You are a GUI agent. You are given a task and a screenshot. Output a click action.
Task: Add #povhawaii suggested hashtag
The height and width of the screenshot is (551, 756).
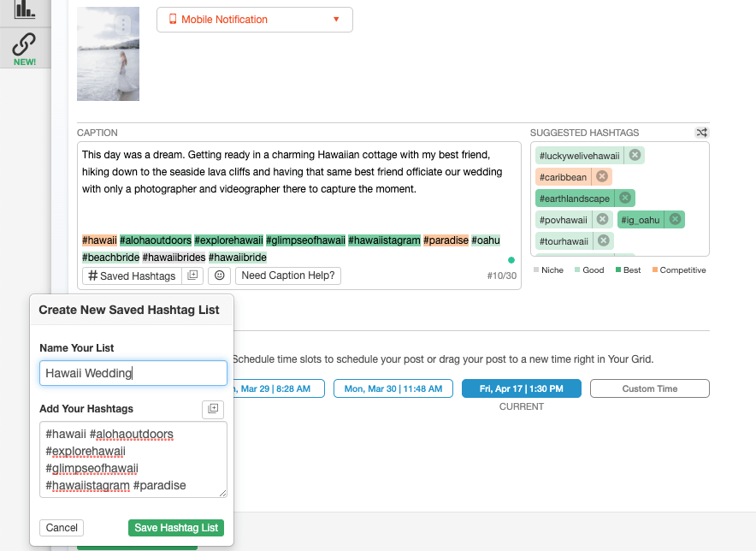pos(564,220)
